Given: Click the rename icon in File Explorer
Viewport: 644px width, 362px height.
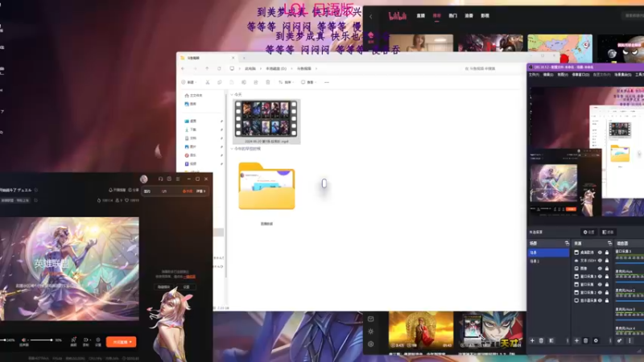Looking at the screenshot, I should pyautogui.click(x=244, y=82).
